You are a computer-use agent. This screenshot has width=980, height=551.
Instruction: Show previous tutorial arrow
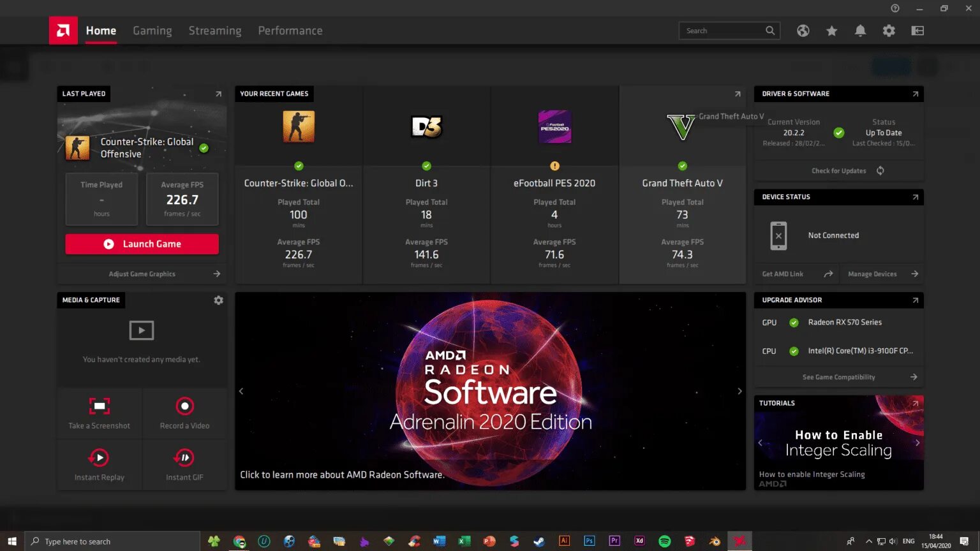pos(760,443)
